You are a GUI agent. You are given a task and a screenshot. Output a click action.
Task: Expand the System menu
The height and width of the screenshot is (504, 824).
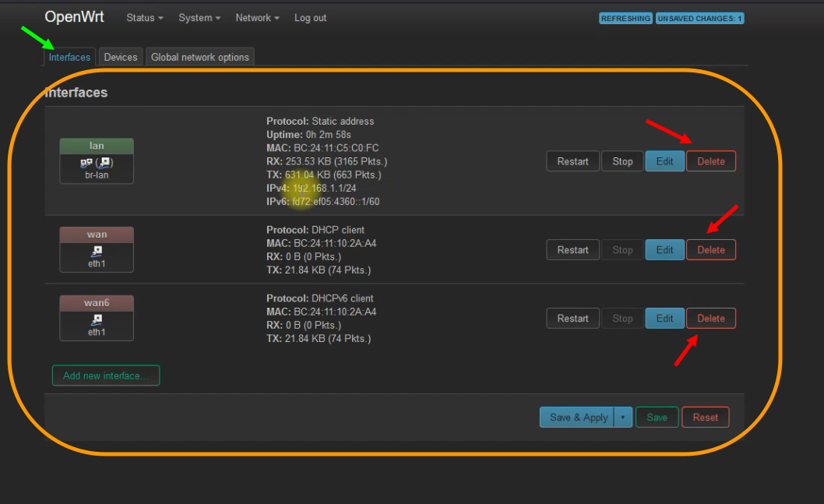tap(199, 18)
